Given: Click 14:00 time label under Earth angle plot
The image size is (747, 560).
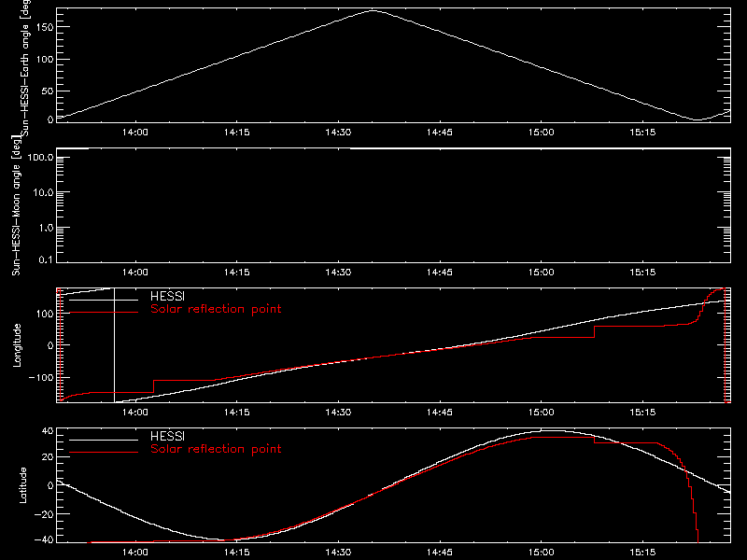Looking at the screenshot, I should point(135,133).
